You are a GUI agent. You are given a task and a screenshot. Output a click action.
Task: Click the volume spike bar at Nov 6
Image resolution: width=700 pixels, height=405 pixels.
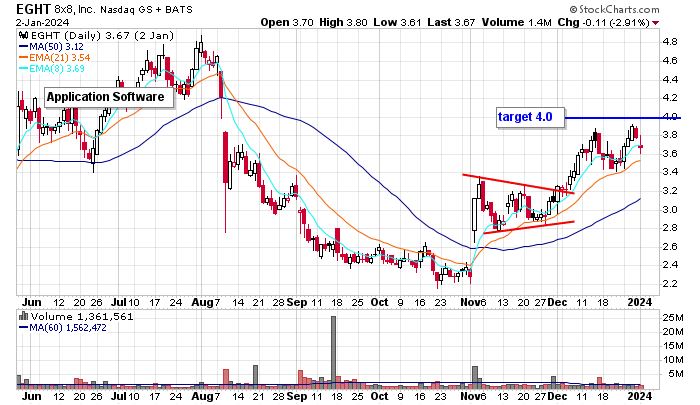[x=475, y=377]
